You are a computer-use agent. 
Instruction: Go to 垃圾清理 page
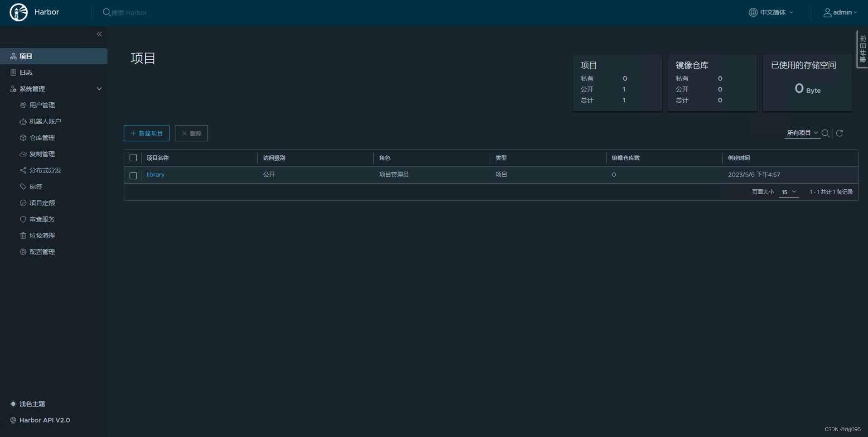[42, 235]
